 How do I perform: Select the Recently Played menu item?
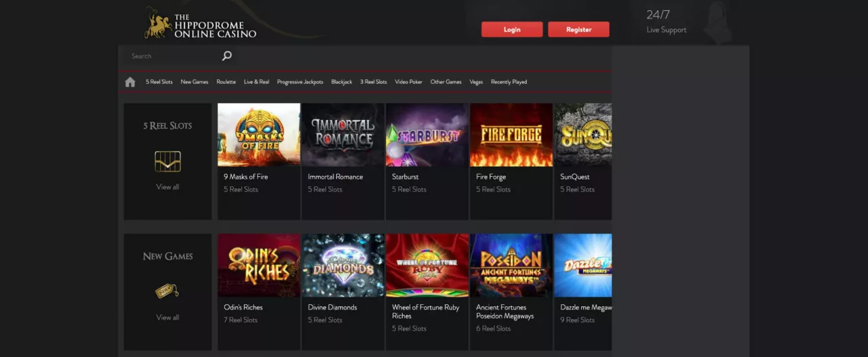tap(509, 82)
